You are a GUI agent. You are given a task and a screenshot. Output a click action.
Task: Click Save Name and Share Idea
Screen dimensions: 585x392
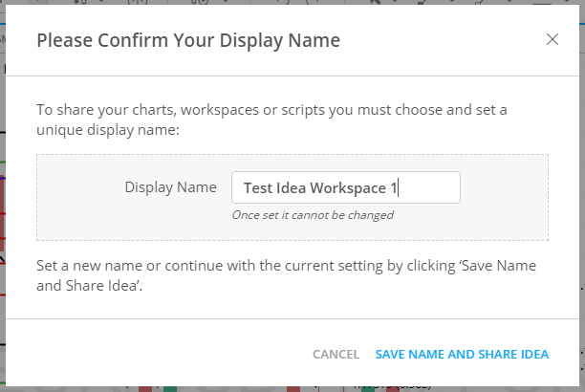(462, 355)
